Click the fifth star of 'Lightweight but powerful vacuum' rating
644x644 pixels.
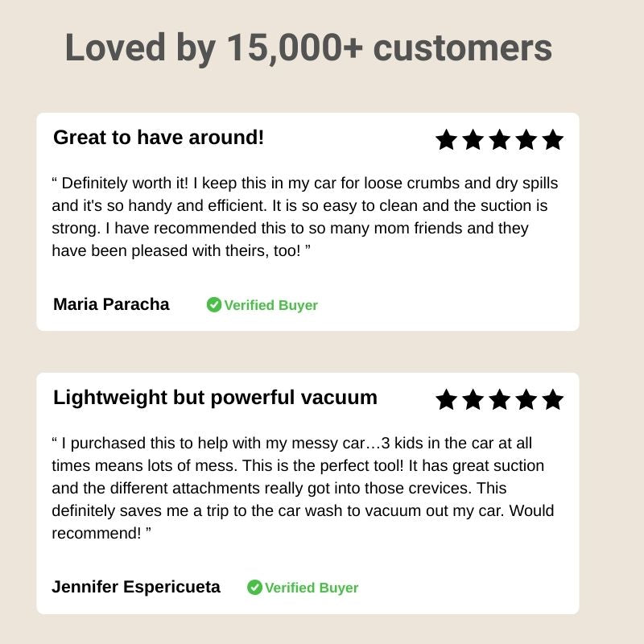553,399
